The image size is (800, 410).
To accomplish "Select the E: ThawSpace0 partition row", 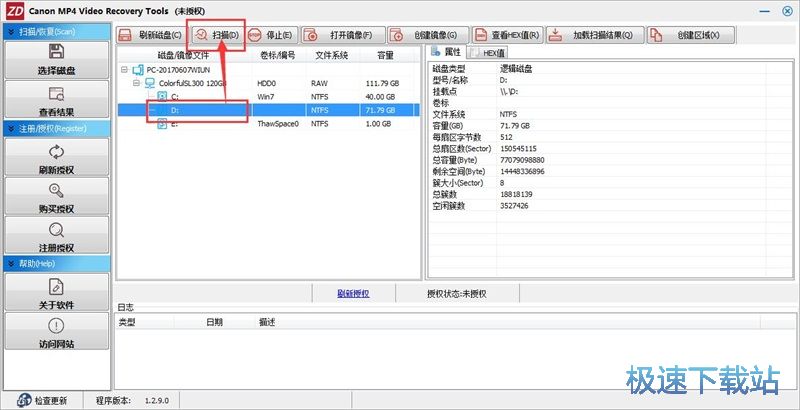I will point(268,123).
